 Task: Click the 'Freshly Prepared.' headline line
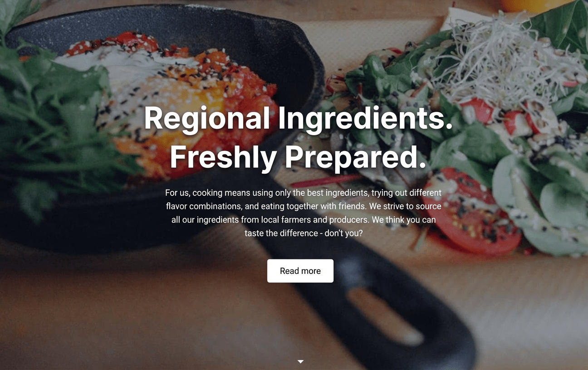point(299,157)
